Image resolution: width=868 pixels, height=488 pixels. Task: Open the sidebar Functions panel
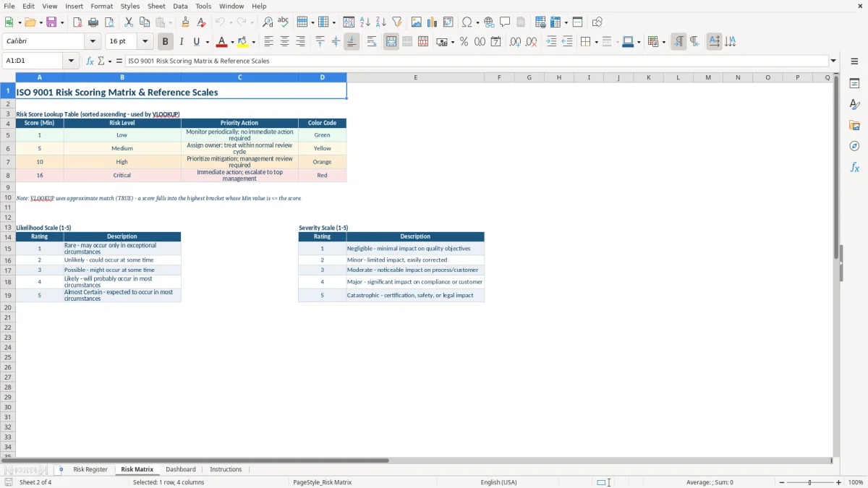pyautogui.click(x=854, y=168)
